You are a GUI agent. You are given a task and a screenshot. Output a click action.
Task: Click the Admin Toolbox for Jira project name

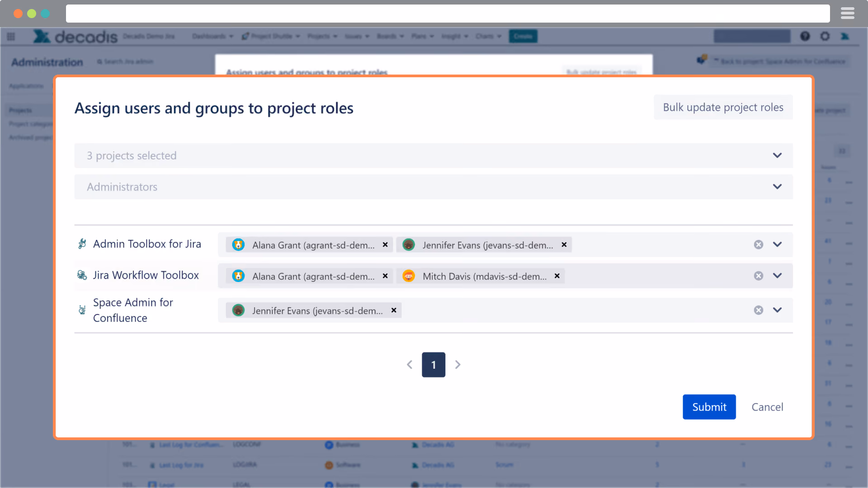point(147,244)
